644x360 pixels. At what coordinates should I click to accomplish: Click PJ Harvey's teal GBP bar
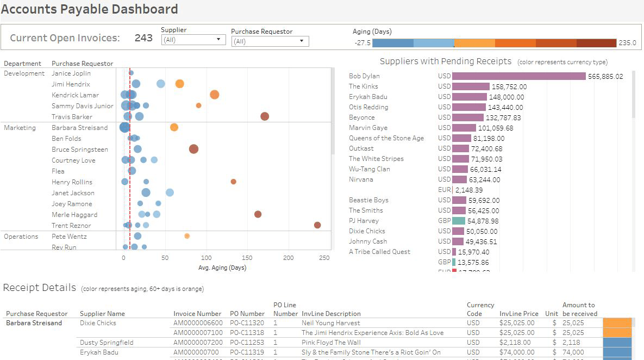coord(459,221)
